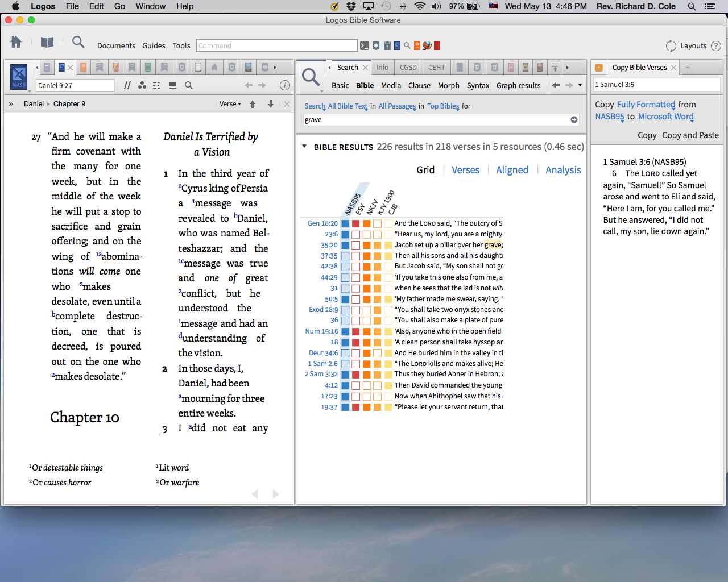Click the search query field containing grave
Viewport: 728px width, 582px height.
[437, 119]
